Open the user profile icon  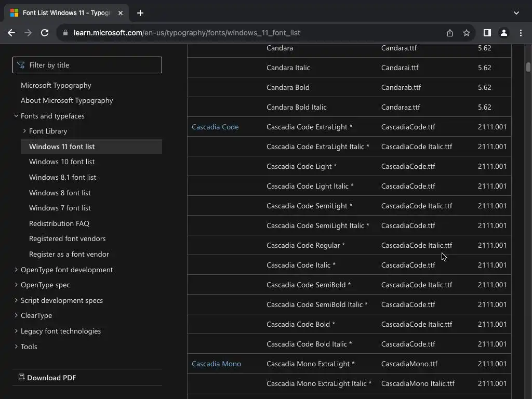pos(503,33)
